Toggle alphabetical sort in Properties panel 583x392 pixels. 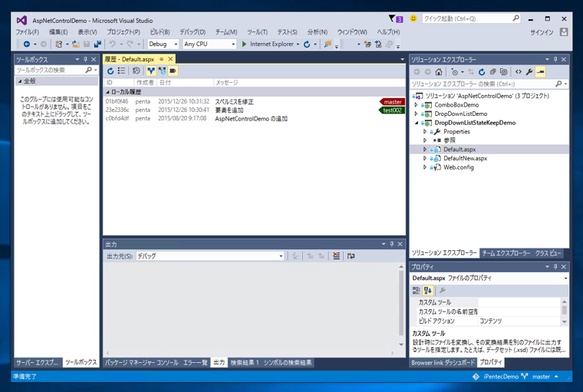[x=427, y=291]
